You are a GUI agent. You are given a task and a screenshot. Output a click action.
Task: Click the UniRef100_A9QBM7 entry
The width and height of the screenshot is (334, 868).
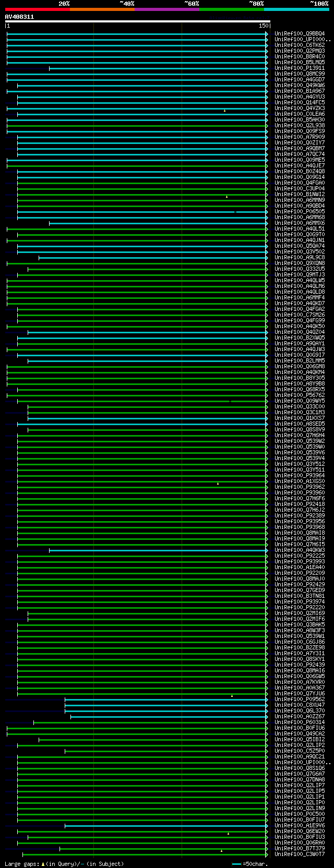point(300,149)
